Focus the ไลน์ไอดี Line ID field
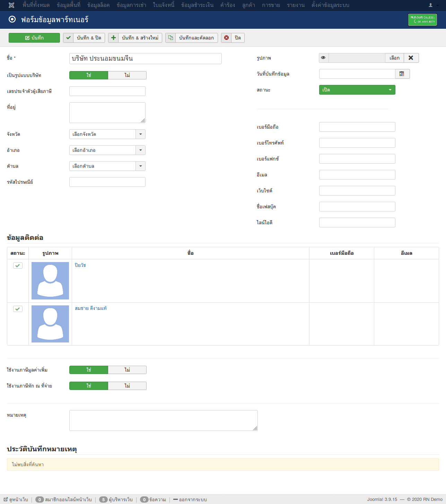 [357, 223]
